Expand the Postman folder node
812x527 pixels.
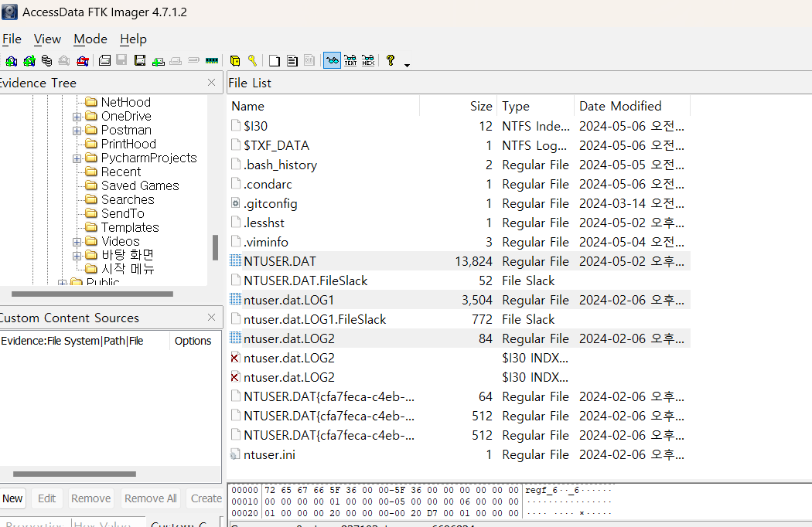click(77, 131)
